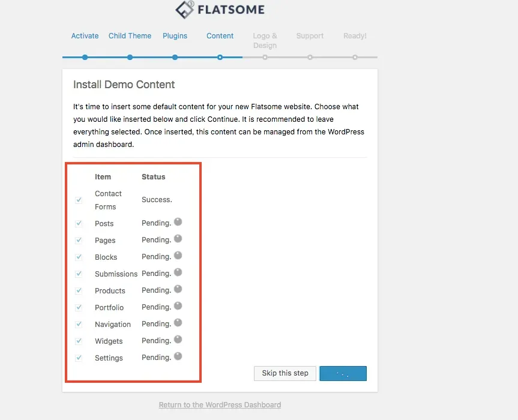The image size is (518, 420).
Task: Click the Content progress dot
Action: (x=220, y=58)
